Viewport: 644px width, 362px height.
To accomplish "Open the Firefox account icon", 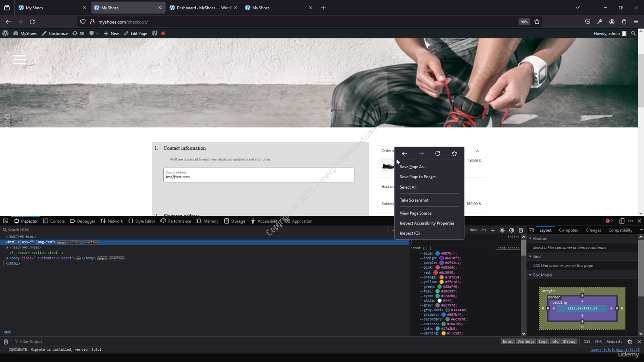I will pos(612,22).
